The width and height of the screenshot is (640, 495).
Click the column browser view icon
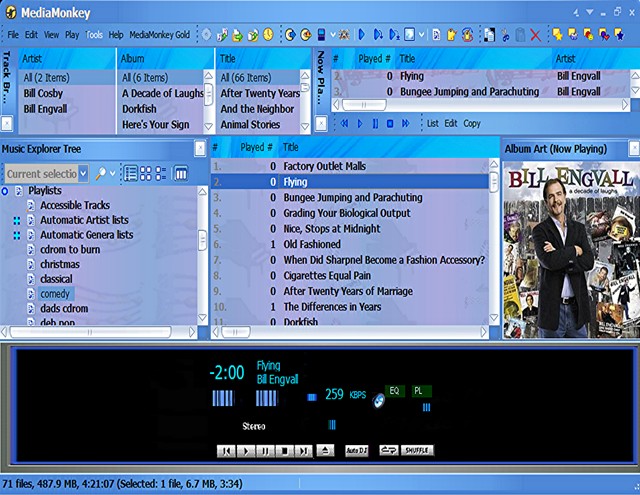coord(180,173)
